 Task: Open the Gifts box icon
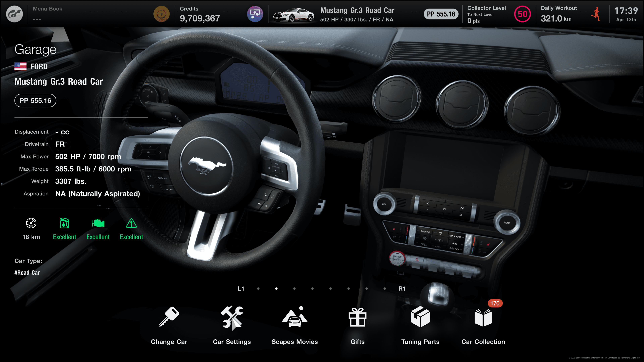click(358, 317)
